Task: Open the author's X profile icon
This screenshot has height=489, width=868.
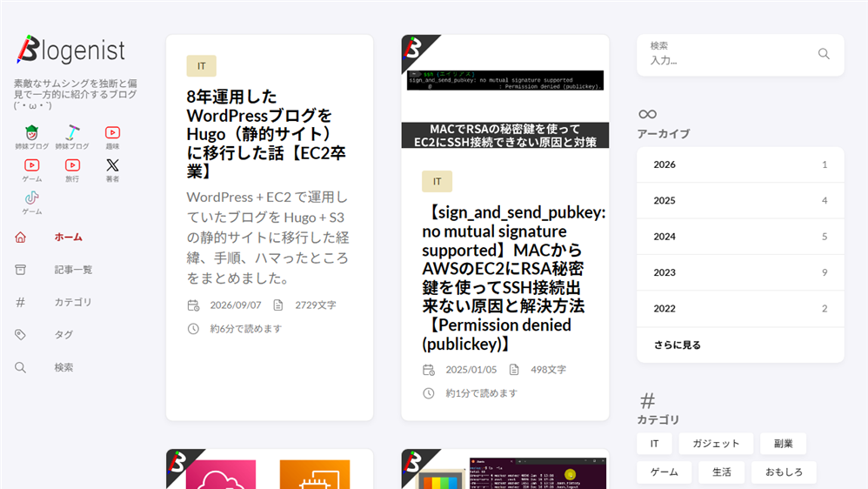Action: (112, 165)
